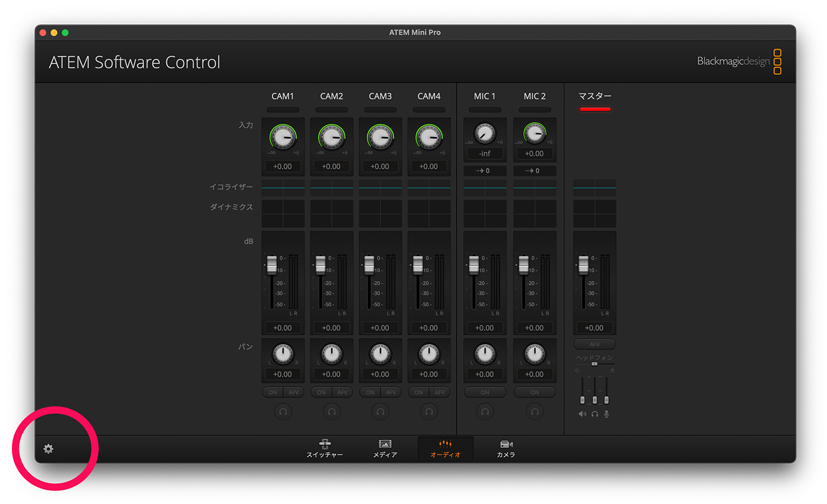Enable AFV for CAM2

tap(342, 392)
